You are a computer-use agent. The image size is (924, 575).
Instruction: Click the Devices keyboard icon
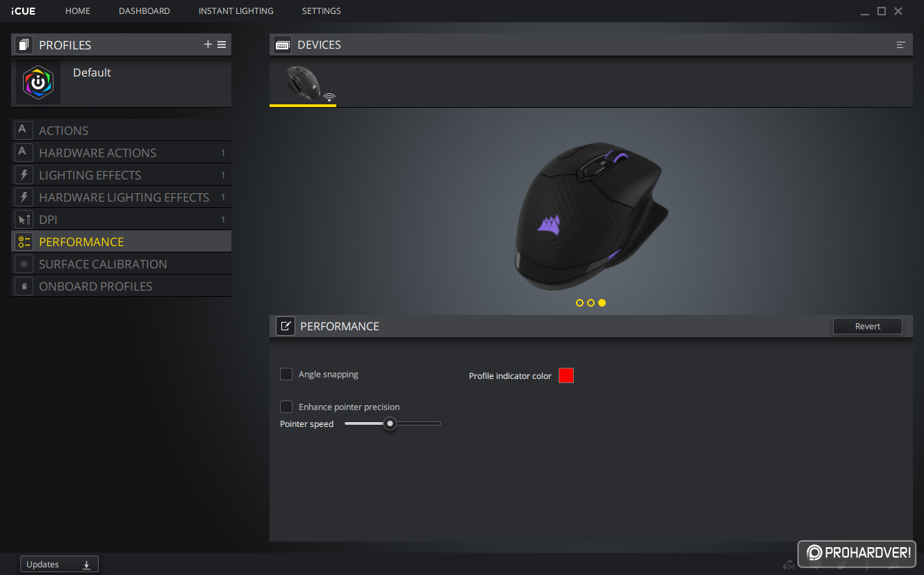click(x=282, y=44)
